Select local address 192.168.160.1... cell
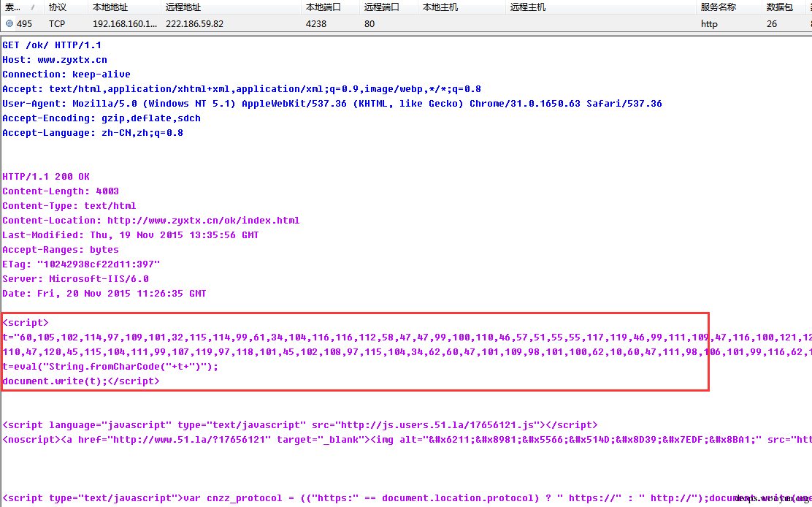The width and height of the screenshot is (812, 507). point(125,24)
